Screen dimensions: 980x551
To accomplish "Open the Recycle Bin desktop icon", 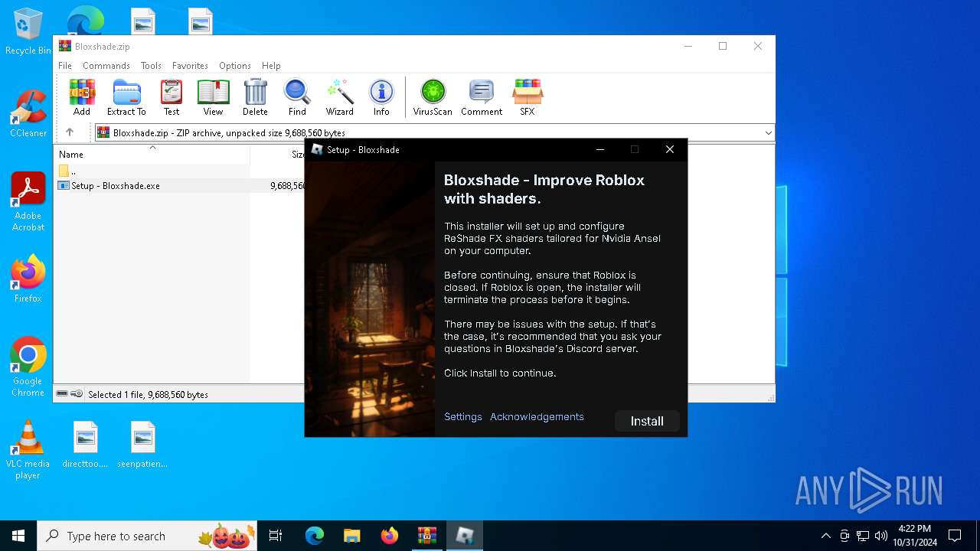I will point(28,32).
